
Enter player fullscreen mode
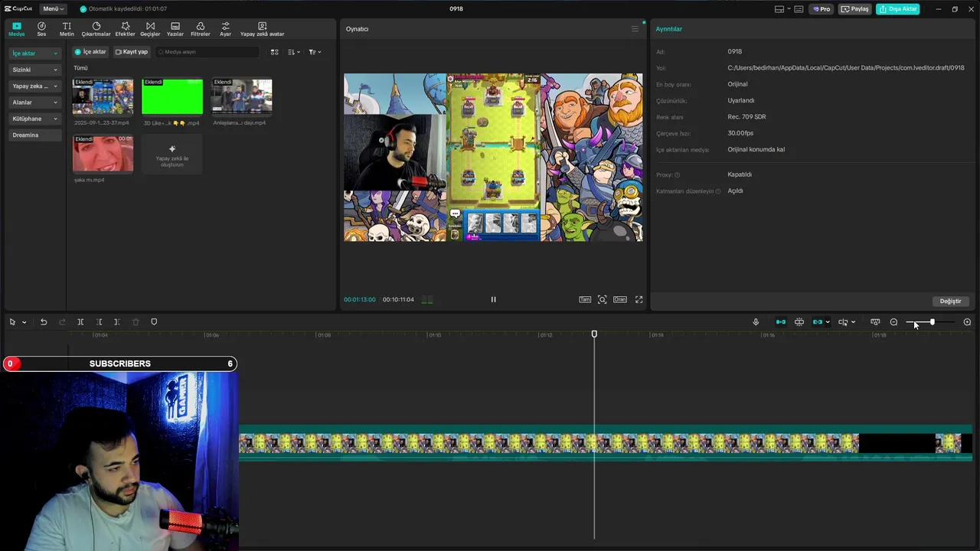point(639,299)
